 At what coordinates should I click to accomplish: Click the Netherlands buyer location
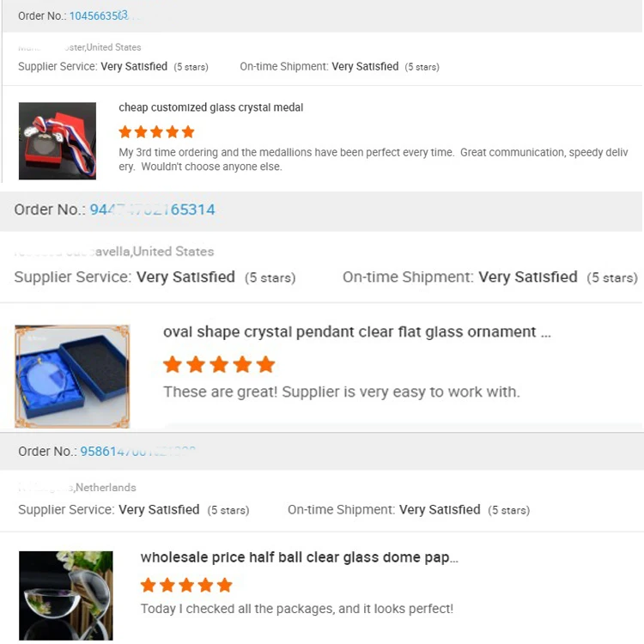pos(106,488)
